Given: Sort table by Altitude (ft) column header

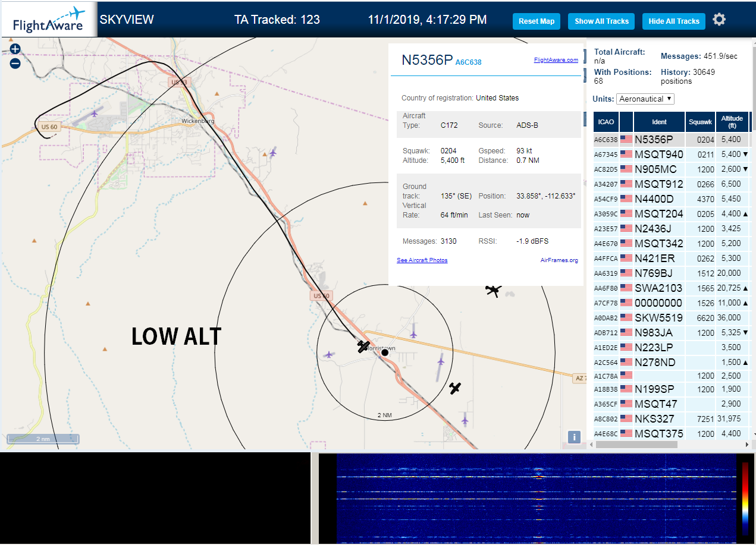Looking at the screenshot, I should point(732,122).
